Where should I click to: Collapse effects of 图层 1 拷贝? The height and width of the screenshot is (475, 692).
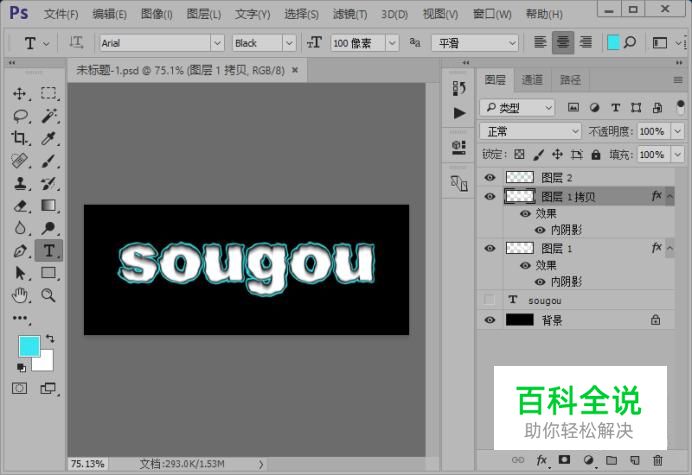point(670,196)
